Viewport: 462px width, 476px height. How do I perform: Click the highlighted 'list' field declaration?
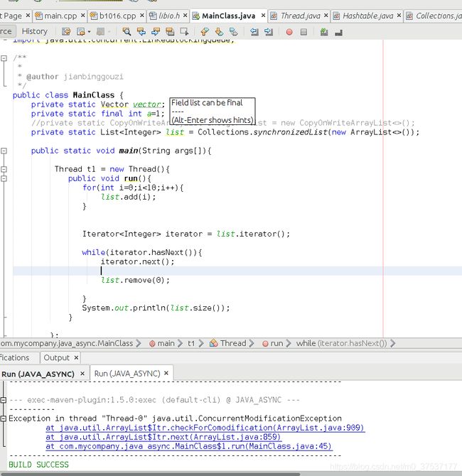(175, 132)
